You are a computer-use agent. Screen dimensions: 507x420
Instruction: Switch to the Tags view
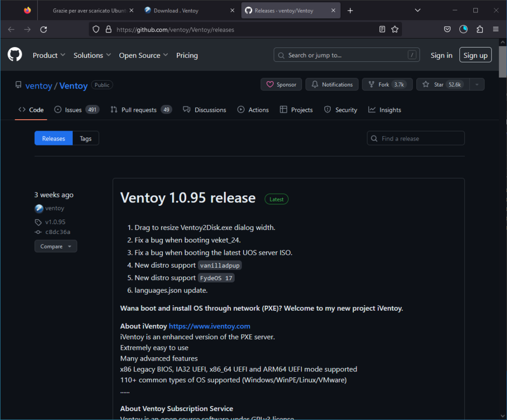[86, 139]
